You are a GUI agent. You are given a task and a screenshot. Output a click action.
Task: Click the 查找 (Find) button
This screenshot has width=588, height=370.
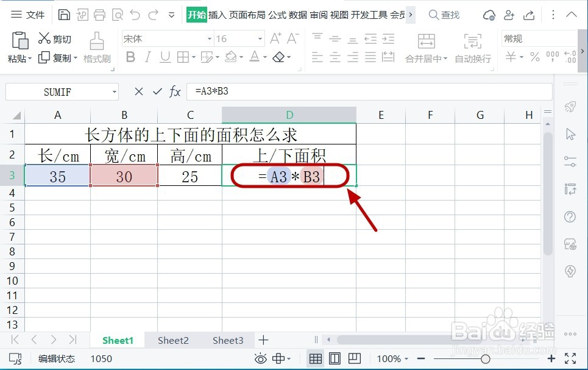(445, 13)
